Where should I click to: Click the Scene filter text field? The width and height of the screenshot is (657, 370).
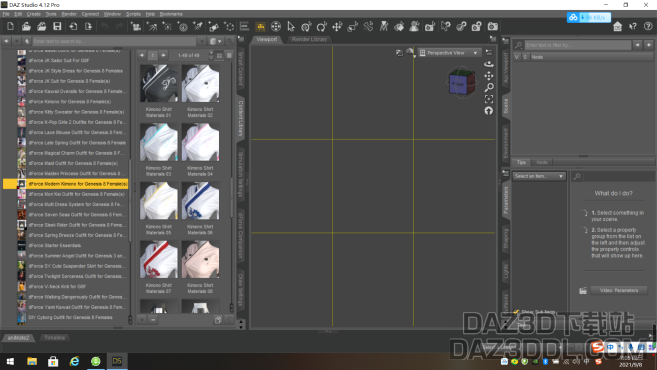(577, 45)
